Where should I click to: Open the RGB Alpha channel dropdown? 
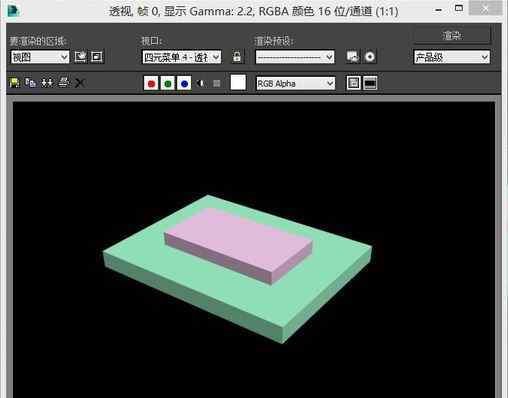[x=295, y=83]
